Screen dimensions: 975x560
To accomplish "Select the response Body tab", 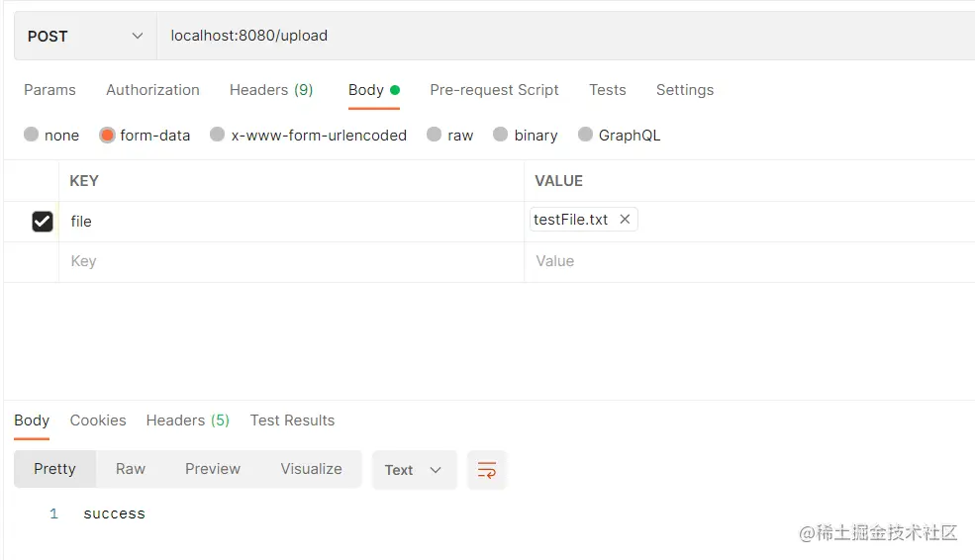I will [32, 420].
